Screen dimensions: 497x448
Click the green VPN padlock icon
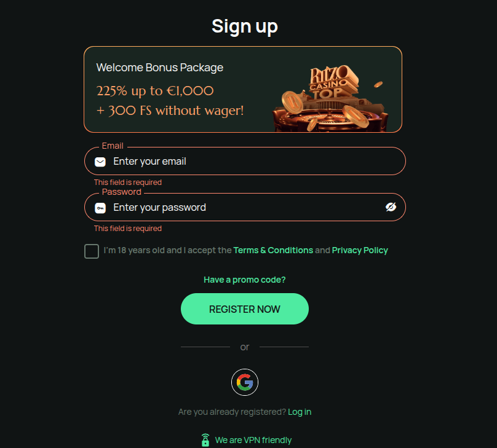[x=205, y=440]
